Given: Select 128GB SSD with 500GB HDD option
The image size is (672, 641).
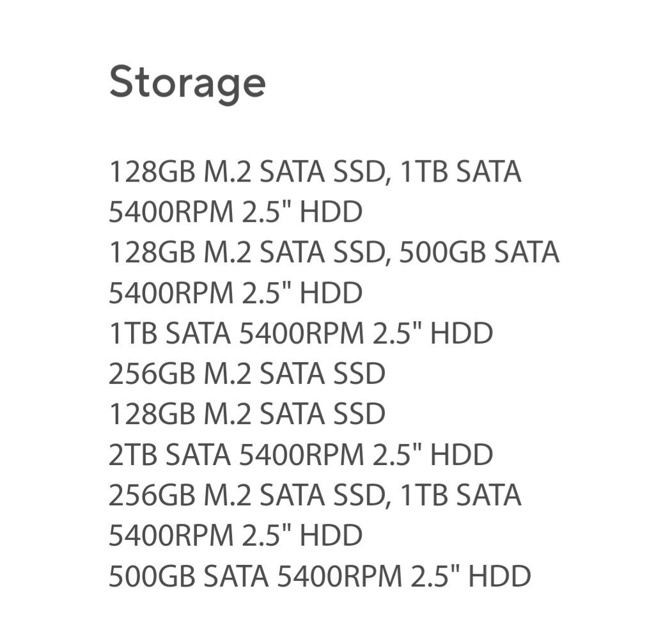Looking at the screenshot, I should 333,252.
